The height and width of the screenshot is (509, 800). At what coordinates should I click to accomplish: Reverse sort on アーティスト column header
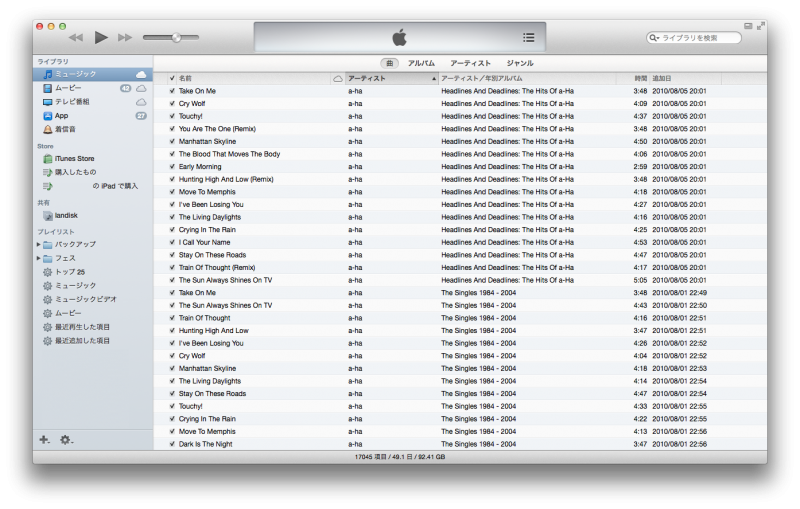(x=392, y=79)
